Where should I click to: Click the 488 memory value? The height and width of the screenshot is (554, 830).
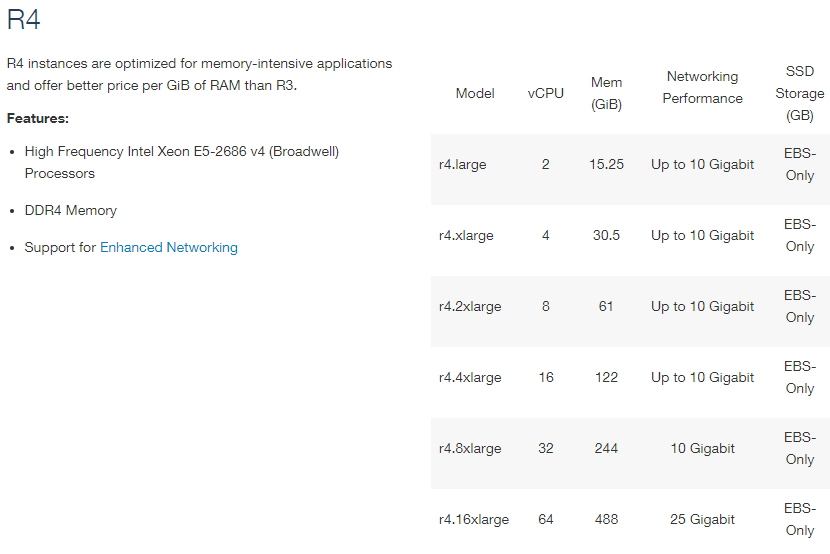click(x=606, y=519)
